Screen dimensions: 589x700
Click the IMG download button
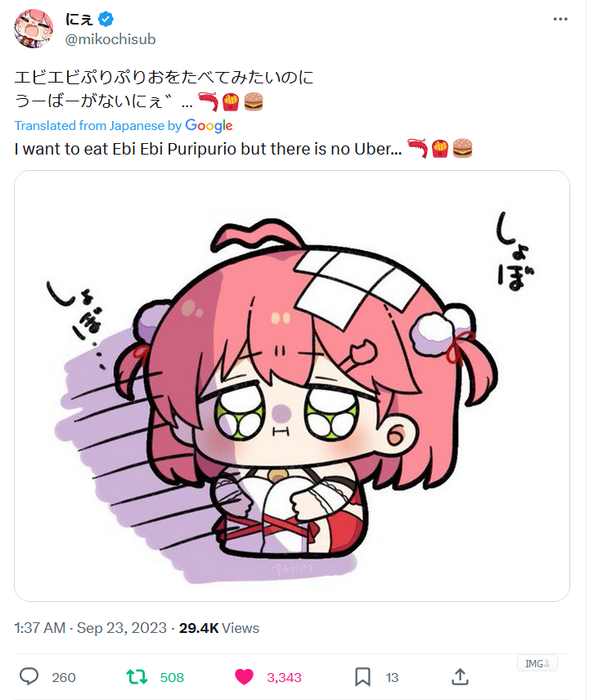537,664
